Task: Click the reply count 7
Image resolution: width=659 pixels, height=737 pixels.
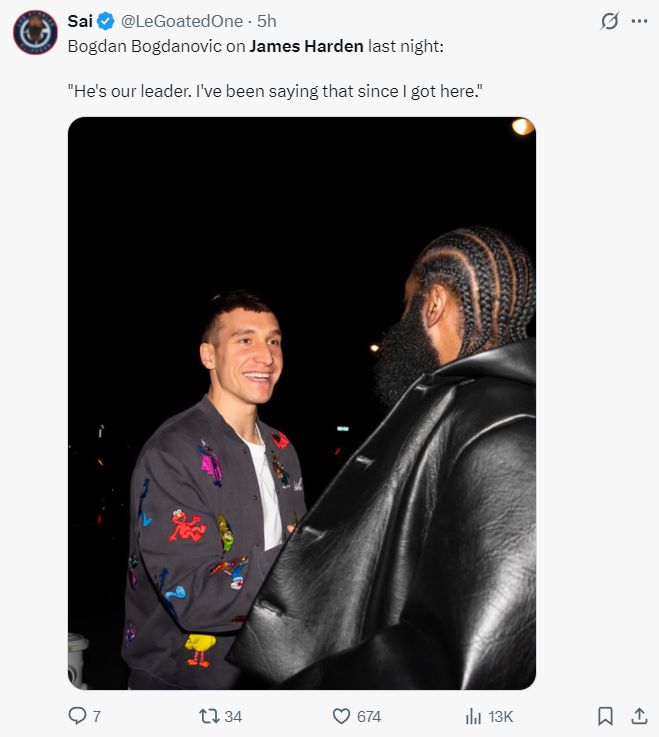Action: click(x=96, y=716)
